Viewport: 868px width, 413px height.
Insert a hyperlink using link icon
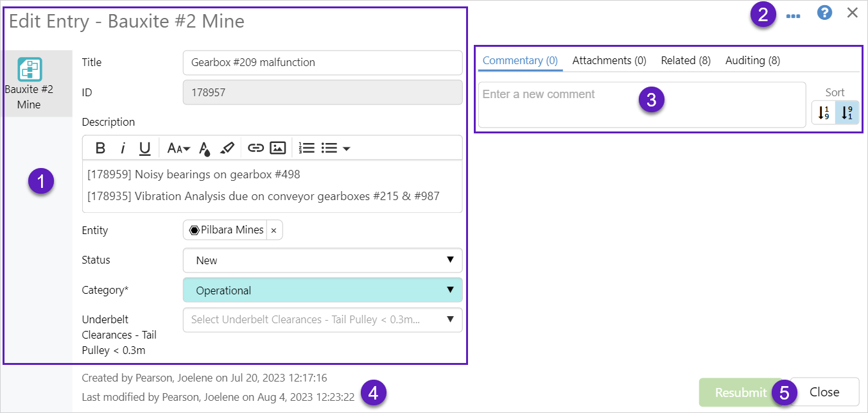click(256, 148)
